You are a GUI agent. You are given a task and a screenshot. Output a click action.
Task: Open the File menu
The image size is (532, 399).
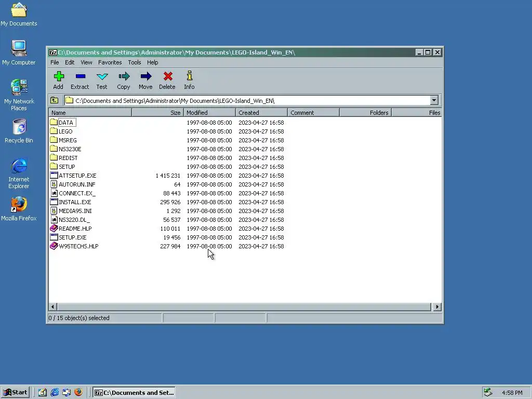coord(55,62)
